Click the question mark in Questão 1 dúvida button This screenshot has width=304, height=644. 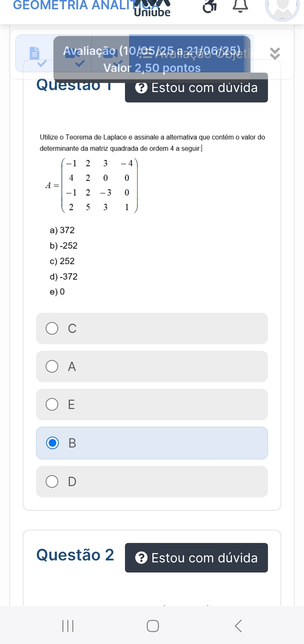click(x=141, y=88)
